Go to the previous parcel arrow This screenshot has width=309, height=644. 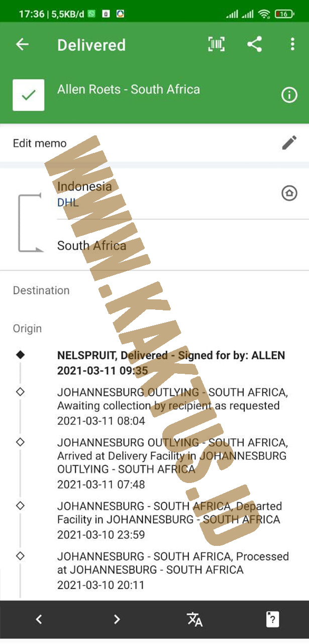[x=39, y=619]
